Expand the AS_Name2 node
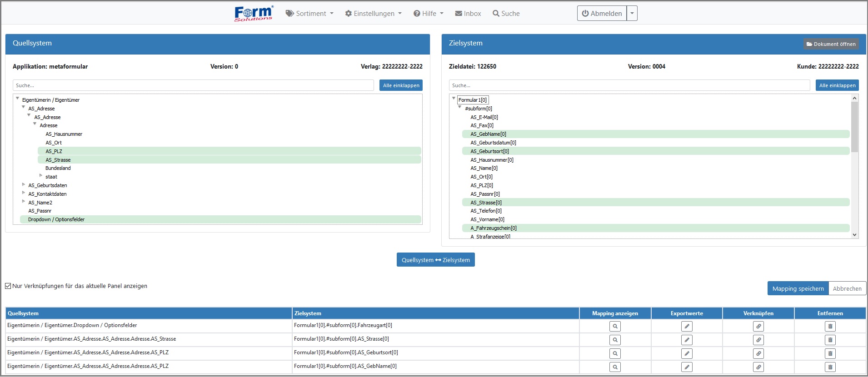The image size is (868, 377). click(x=24, y=202)
